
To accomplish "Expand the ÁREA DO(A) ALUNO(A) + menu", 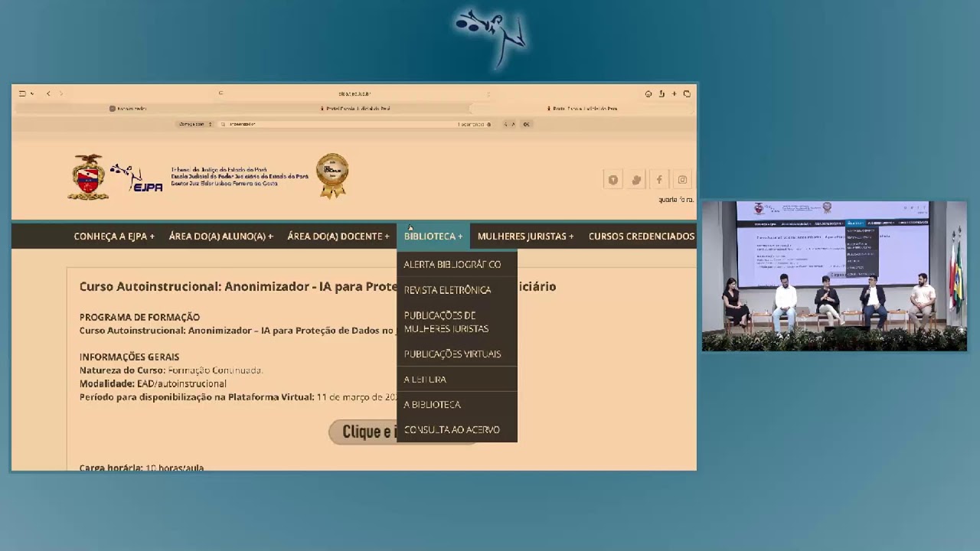I will (221, 236).
